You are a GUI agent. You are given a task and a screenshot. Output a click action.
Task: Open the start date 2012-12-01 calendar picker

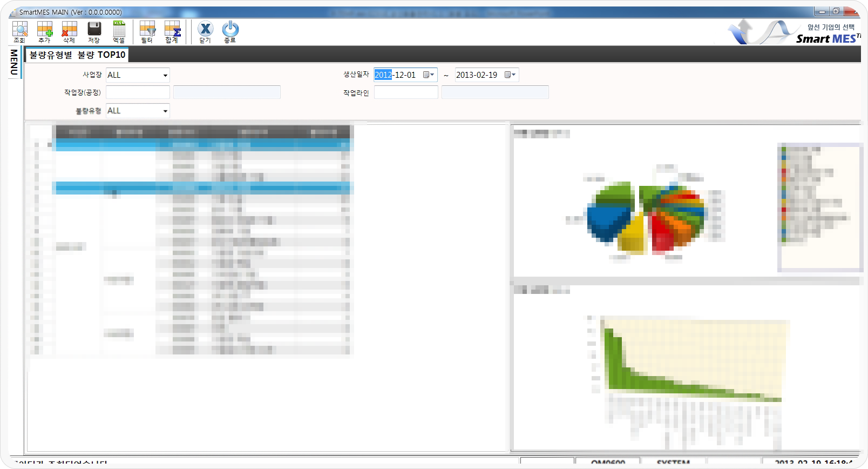click(429, 75)
